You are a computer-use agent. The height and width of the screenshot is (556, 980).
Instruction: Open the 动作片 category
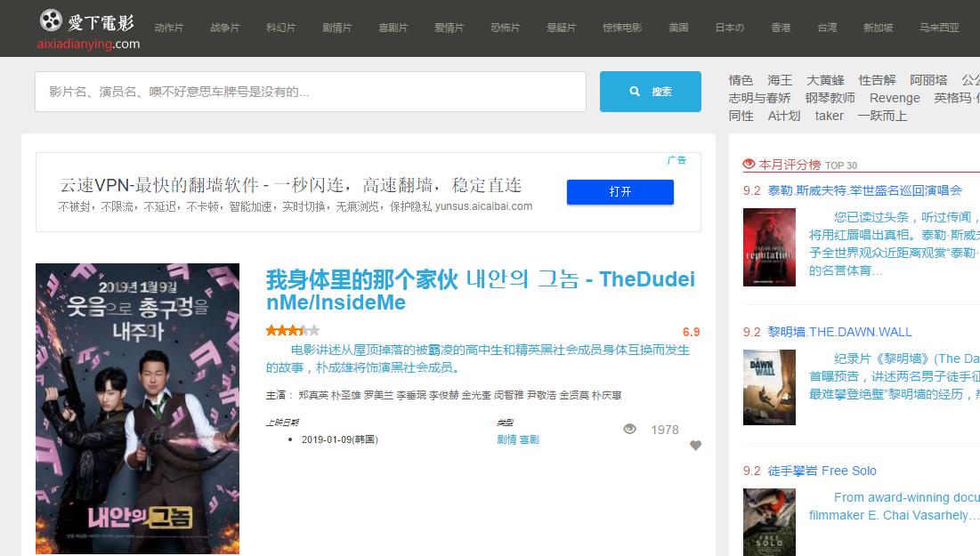pos(169,28)
